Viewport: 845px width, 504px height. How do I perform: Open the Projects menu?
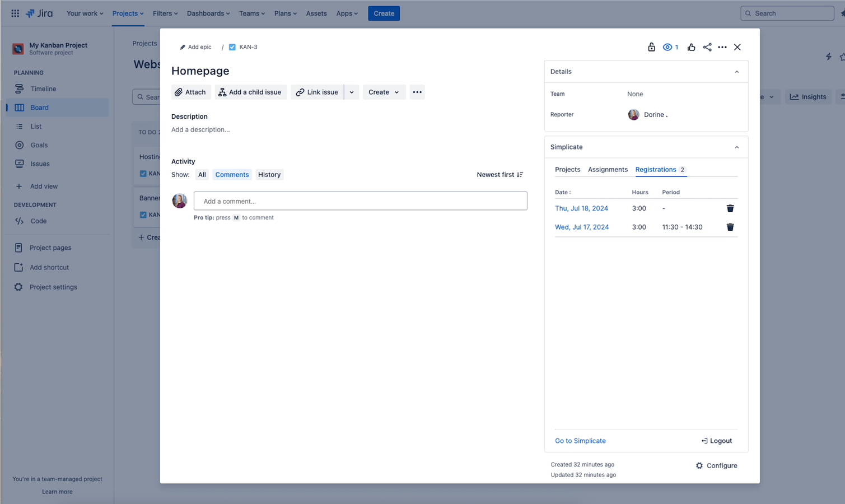click(x=128, y=13)
